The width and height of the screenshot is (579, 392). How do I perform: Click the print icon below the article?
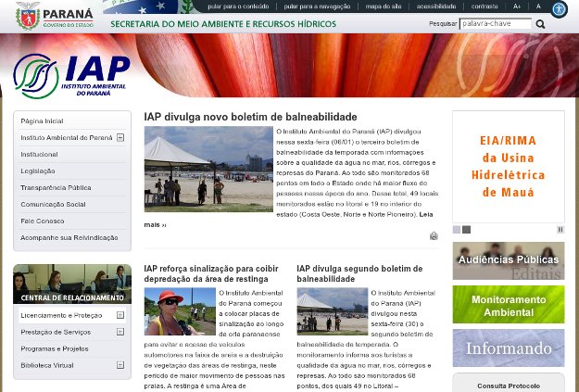pyautogui.click(x=434, y=235)
